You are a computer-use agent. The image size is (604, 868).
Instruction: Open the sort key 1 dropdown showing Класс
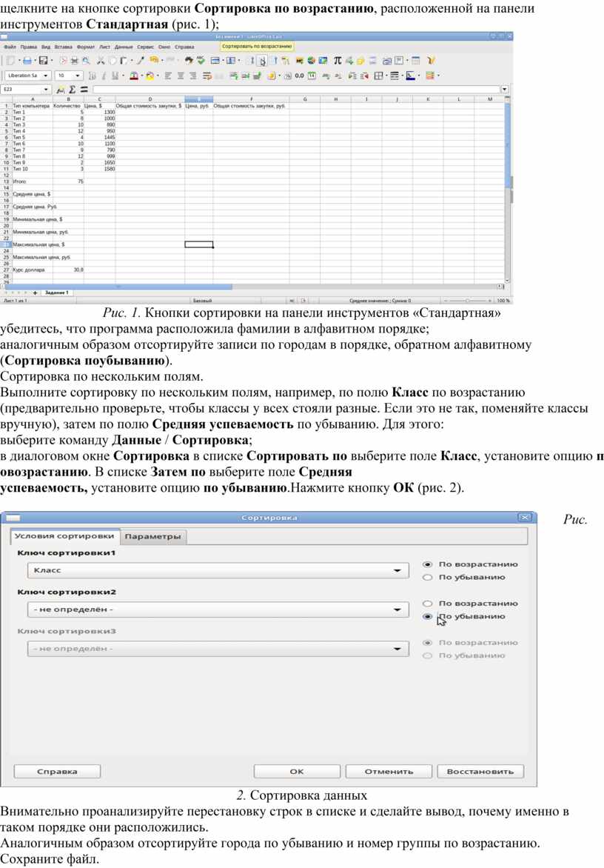click(x=218, y=570)
